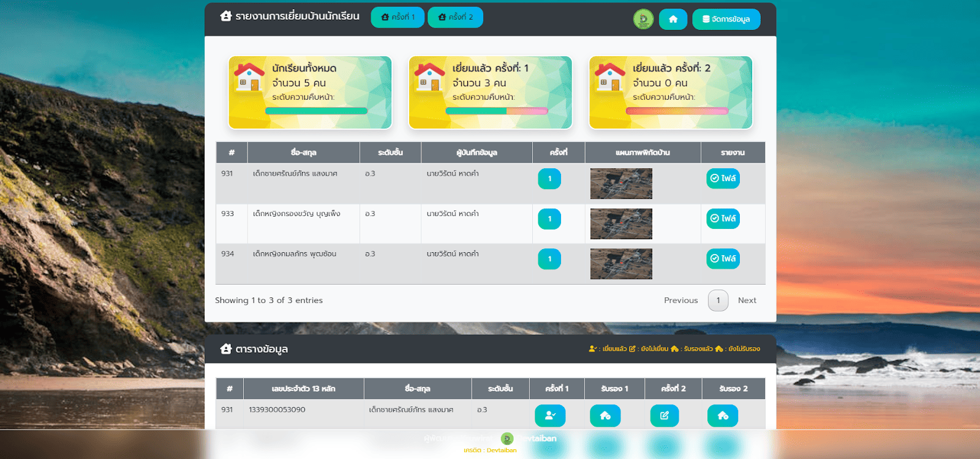Click เยี่ยมแล้ว legend user-check icon
This screenshot has width=980, height=459.
pyautogui.click(x=592, y=349)
